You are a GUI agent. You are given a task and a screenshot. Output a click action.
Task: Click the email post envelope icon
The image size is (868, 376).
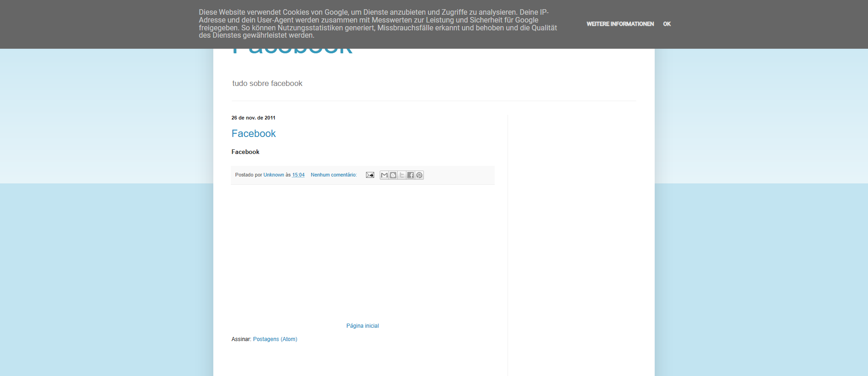[370, 175]
